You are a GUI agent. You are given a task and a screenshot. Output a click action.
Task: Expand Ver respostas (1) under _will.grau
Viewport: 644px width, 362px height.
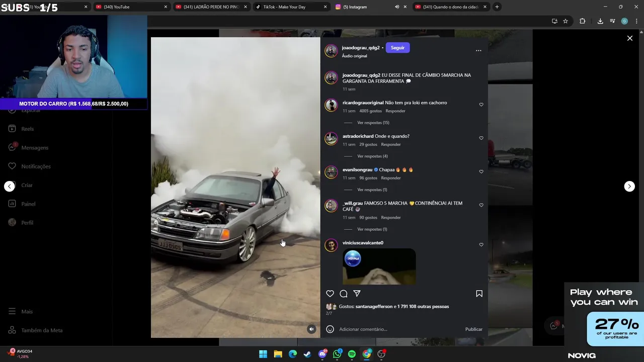pyautogui.click(x=372, y=229)
